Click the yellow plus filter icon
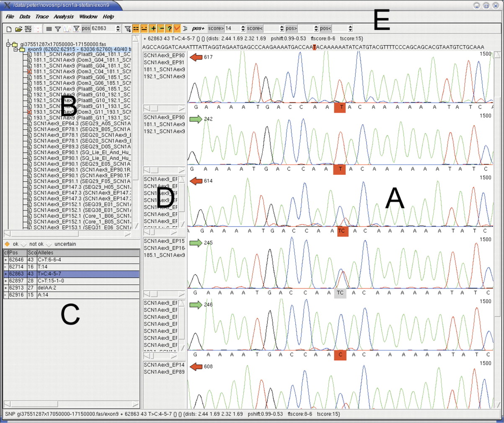The width and height of the screenshot is (504, 423). click(x=153, y=28)
